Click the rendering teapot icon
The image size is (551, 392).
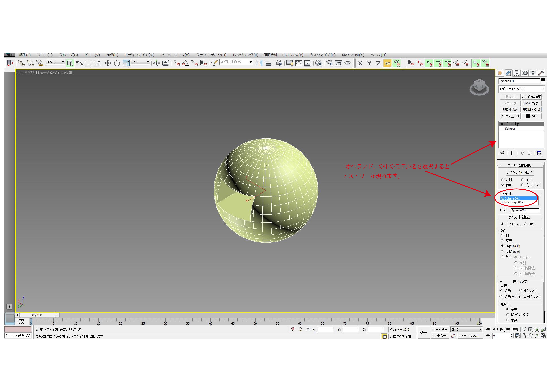pyautogui.click(x=347, y=63)
